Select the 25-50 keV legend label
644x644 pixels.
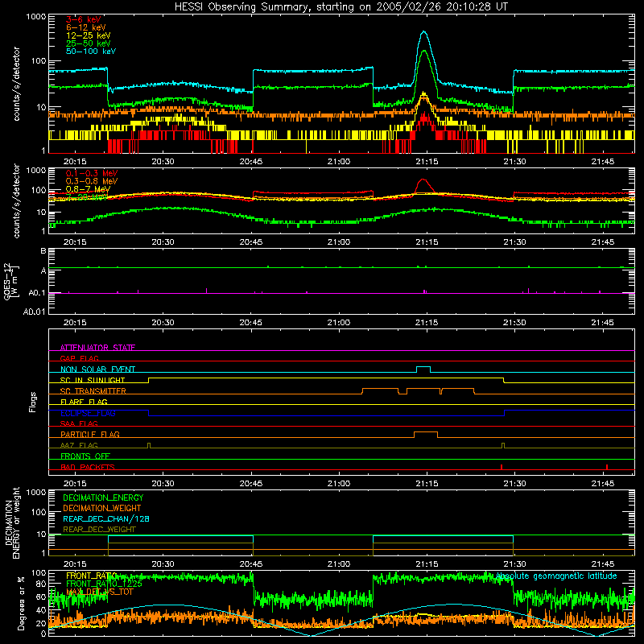click(x=88, y=43)
